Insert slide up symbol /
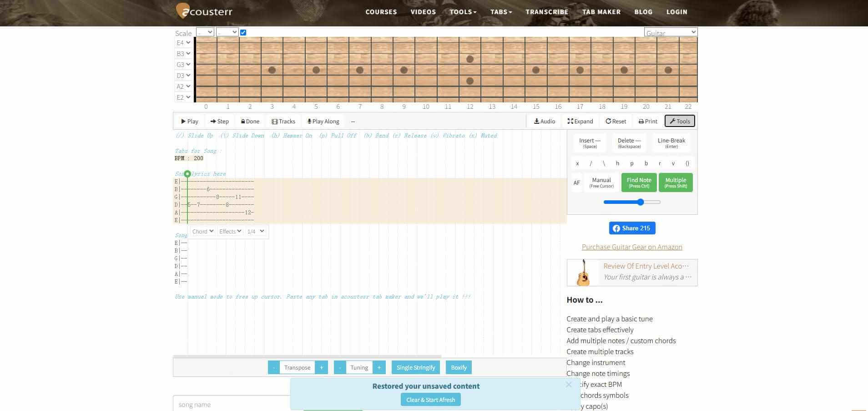This screenshot has width=868, height=411. [591, 163]
